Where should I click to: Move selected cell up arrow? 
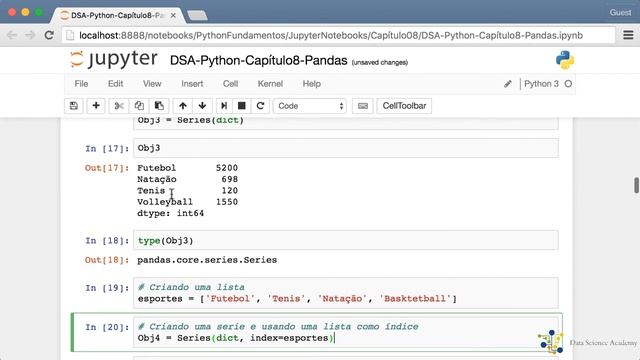pyautogui.click(x=183, y=106)
